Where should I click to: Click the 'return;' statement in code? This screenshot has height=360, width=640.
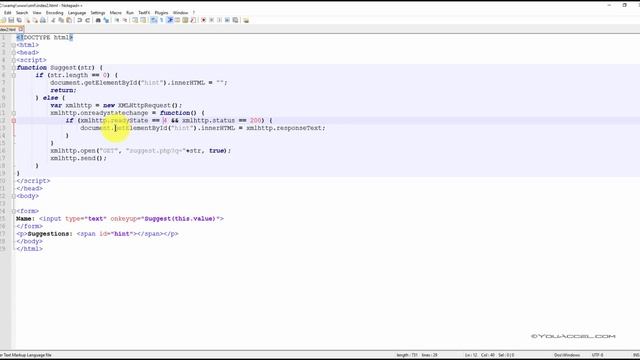pos(63,90)
